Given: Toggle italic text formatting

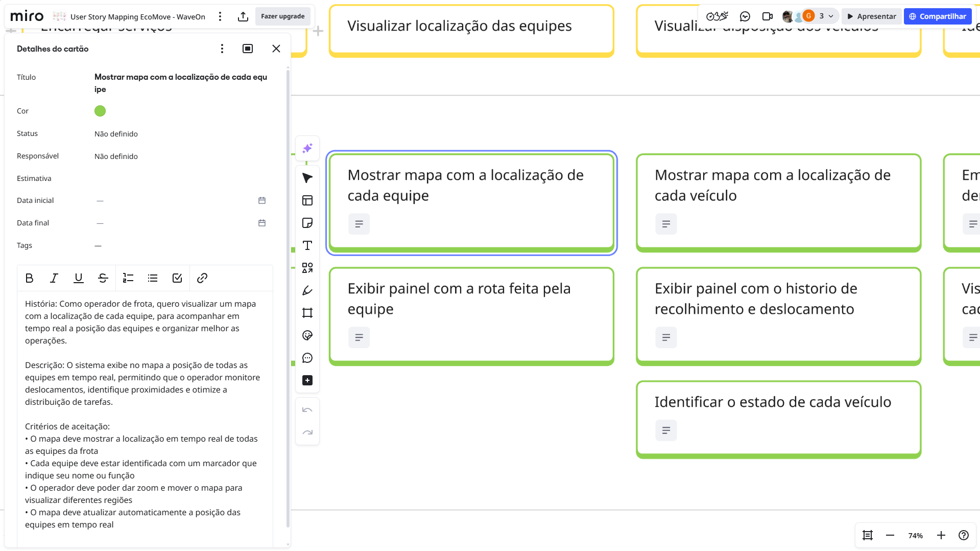Looking at the screenshot, I should (x=54, y=278).
